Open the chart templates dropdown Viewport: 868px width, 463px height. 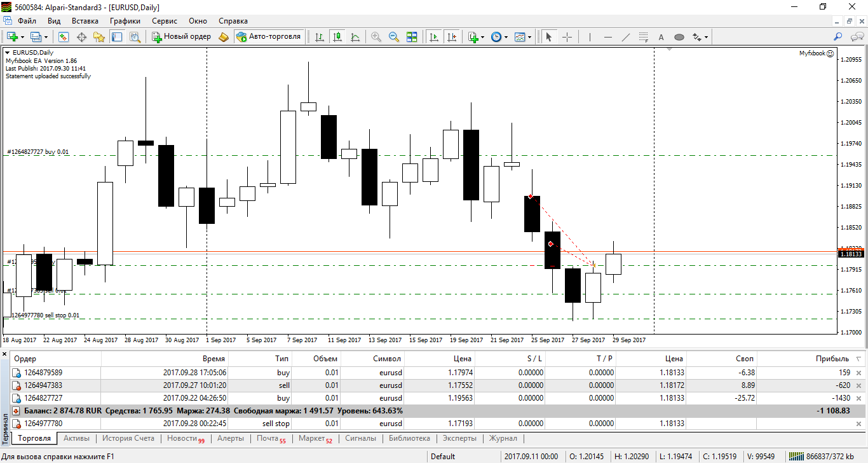(x=529, y=37)
